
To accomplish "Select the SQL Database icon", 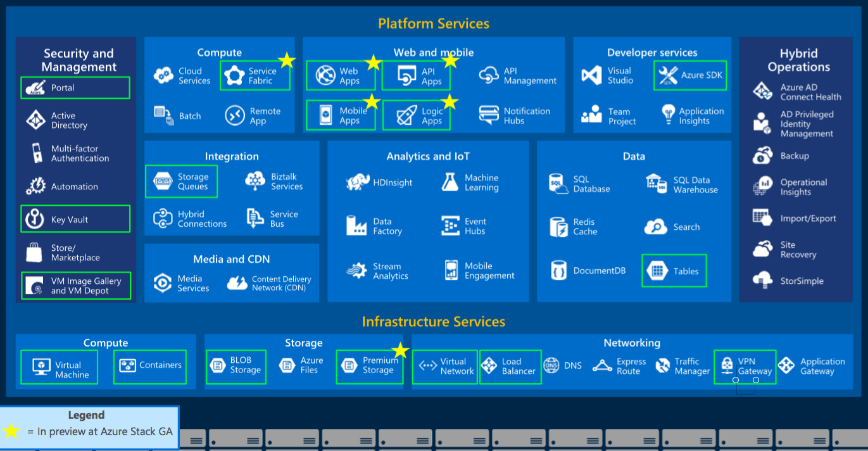I will pos(558,184).
